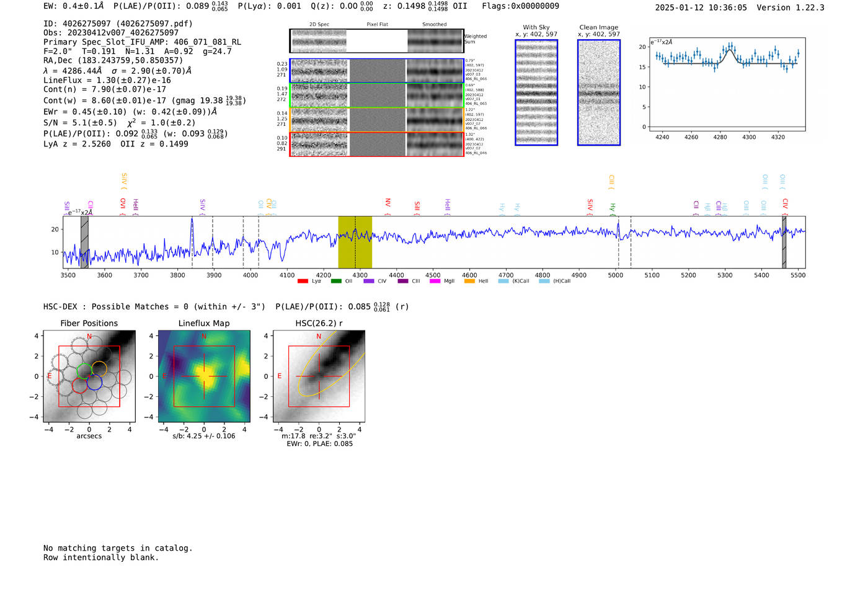Click the red Lyα legend swatch
Image resolution: width=868 pixels, height=591 pixels.
point(303,282)
